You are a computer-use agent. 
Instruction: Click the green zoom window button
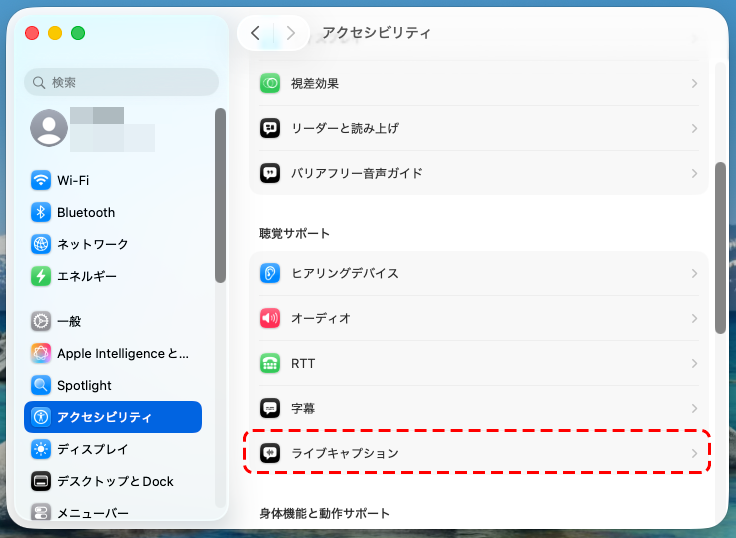[x=78, y=33]
